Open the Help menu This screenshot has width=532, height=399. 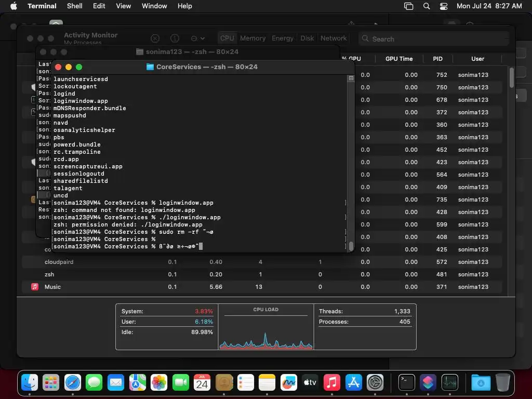pos(185,6)
